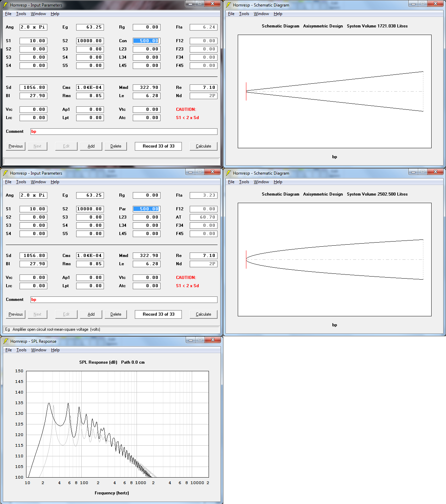Click the Lrc field in the lower Input Parameters window
Screen dimensions: 446x504
point(33,286)
